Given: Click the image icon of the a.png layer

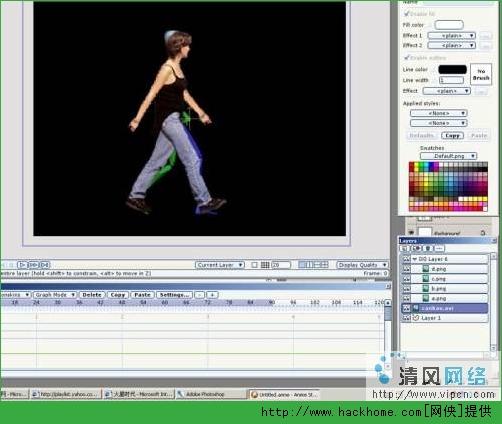Looking at the screenshot, I should [x=426, y=298].
